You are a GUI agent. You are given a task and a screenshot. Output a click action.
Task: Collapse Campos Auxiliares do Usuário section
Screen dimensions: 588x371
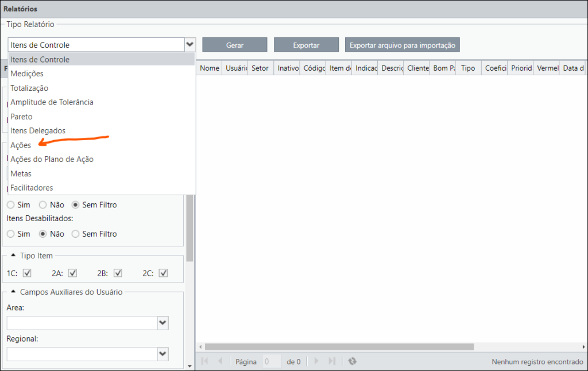(x=13, y=292)
